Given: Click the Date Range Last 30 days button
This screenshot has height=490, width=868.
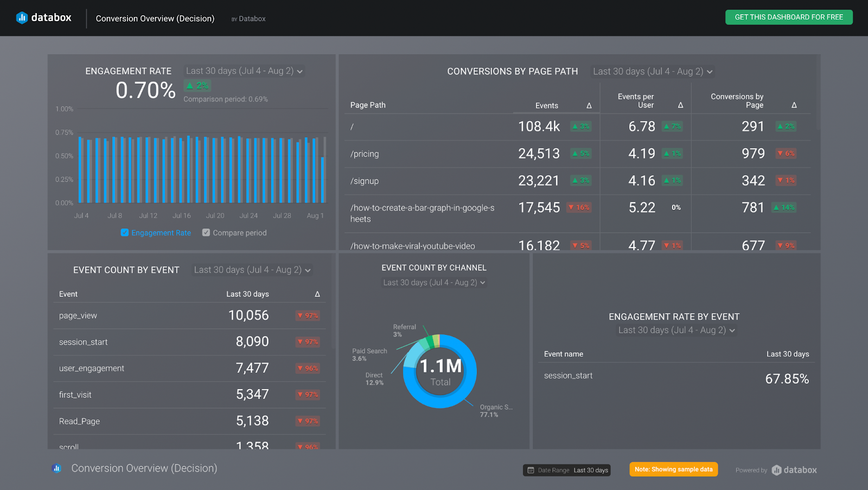Looking at the screenshot, I should [x=567, y=470].
